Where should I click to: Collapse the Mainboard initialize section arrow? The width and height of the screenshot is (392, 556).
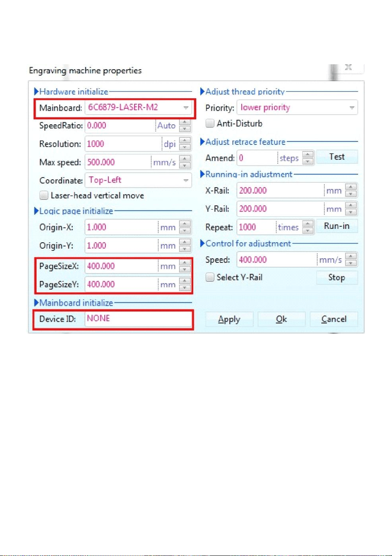tap(36, 303)
